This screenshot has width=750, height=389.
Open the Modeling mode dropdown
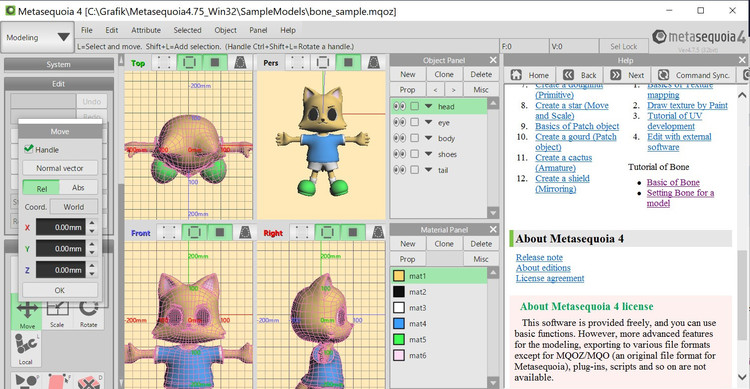pyautogui.click(x=38, y=37)
